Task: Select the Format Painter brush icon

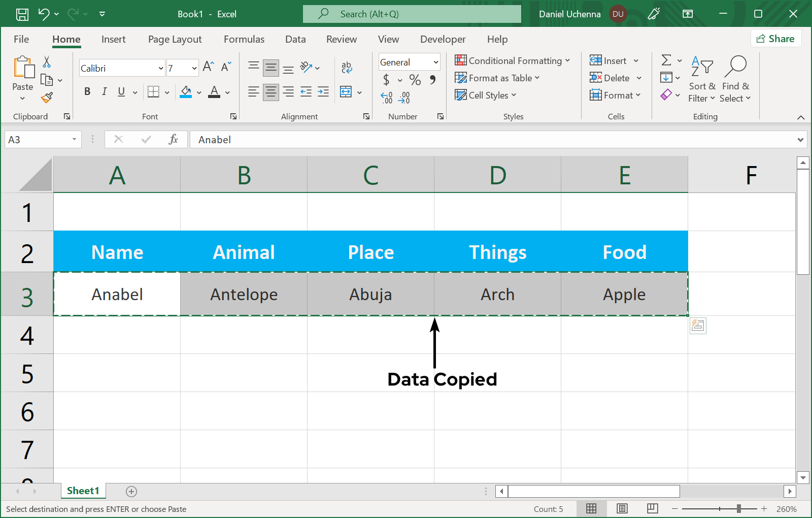Action: [x=47, y=97]
